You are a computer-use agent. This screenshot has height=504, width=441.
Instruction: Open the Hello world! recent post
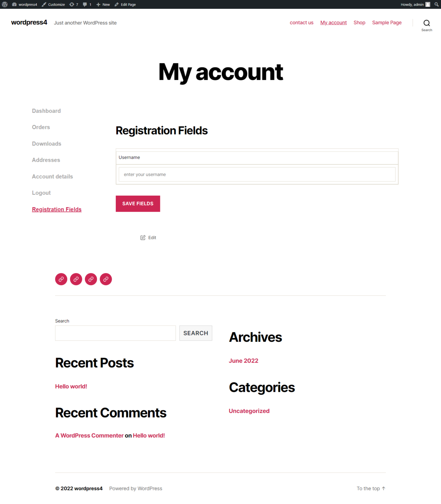[x=71, y=386]
